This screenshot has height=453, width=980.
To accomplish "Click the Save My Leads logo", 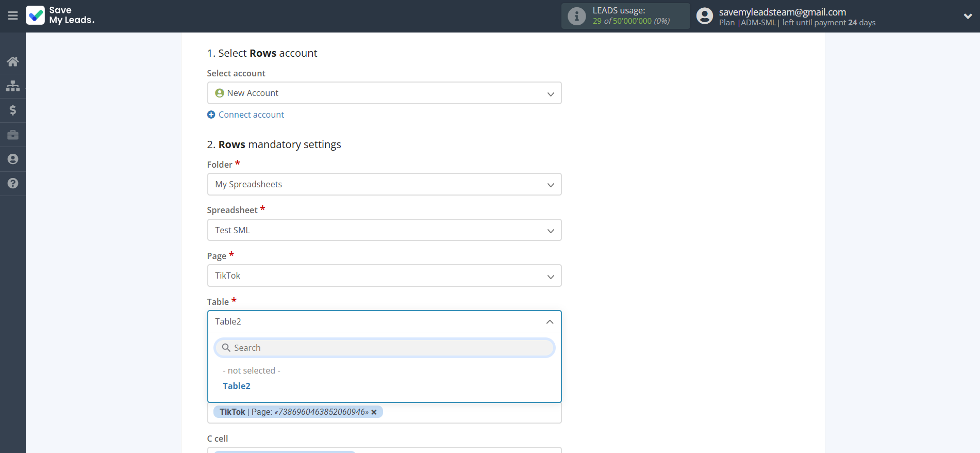I will click(x=60, y=15).
